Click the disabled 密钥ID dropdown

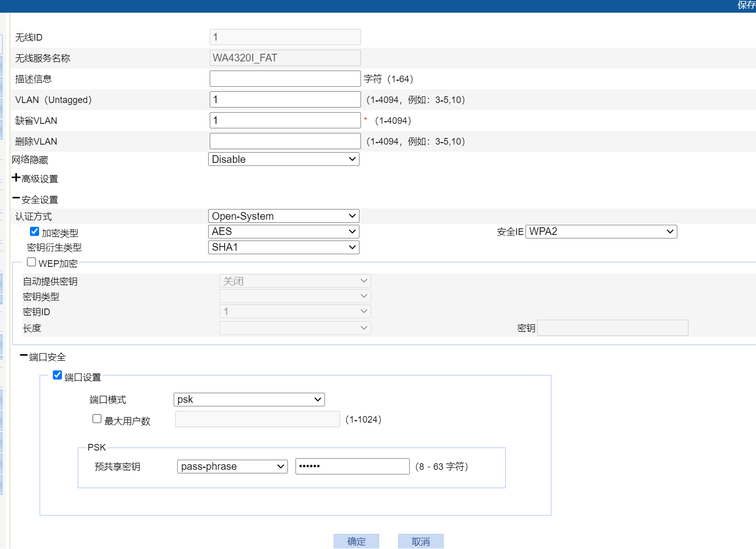click(x=295, y=312)
